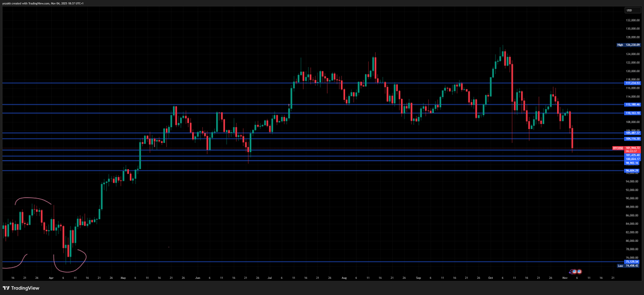The height and width of the screenshot is (295, 644).
Task: Click the Aug label on time axis
Action: pos(344,278)
